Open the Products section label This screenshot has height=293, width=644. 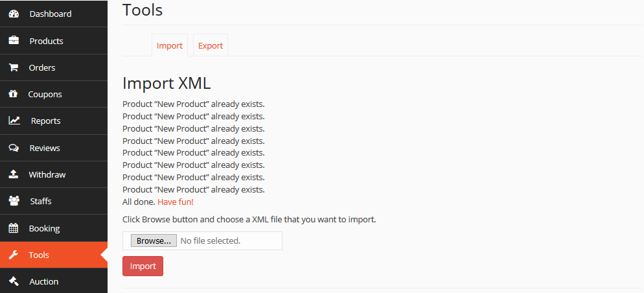[46, 41]
